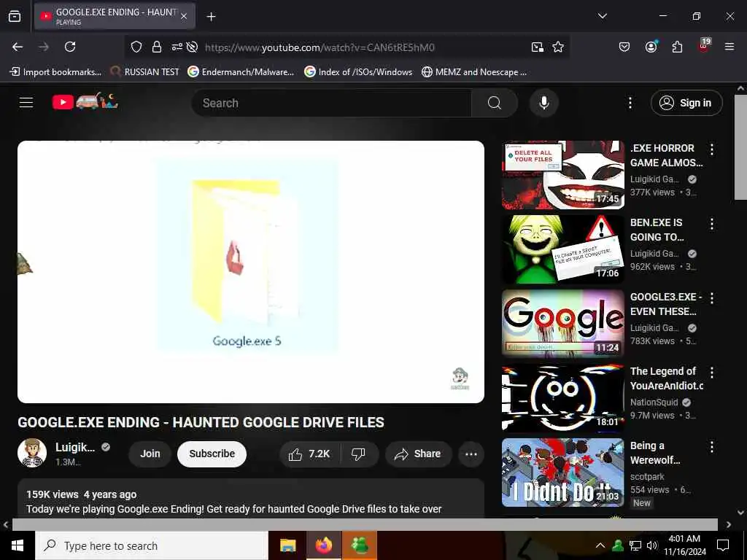Click the Sign in button
The height and width of the screenshot is (560, 747).
[686, 103]
